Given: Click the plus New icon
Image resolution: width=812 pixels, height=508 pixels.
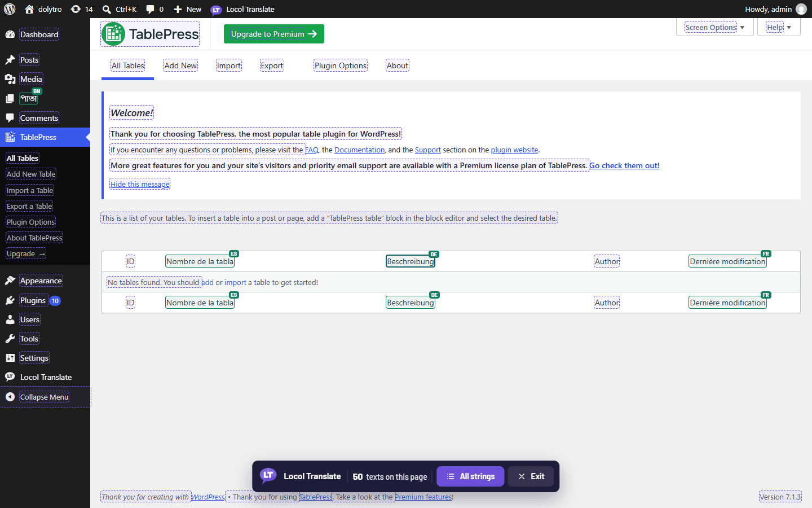Looking at the screenshot, I should (x=178, y=9).
